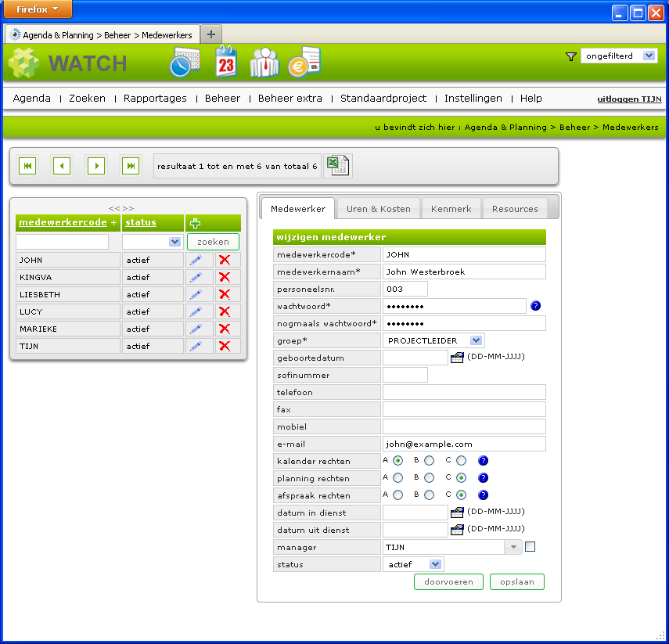Delete employee KINGVA
669x644 pixels.
tap(225, 278)
